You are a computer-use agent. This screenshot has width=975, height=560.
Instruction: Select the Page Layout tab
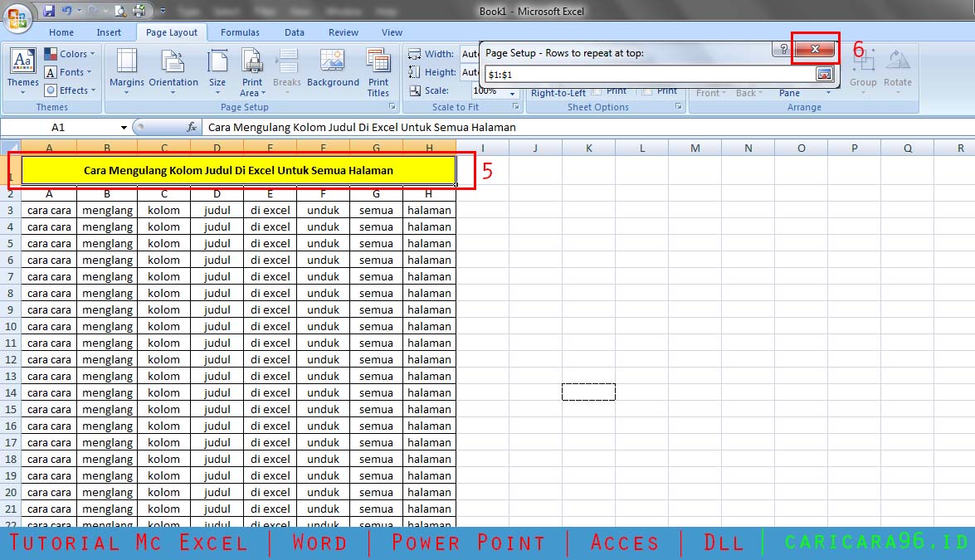click(x=172, y=32)
